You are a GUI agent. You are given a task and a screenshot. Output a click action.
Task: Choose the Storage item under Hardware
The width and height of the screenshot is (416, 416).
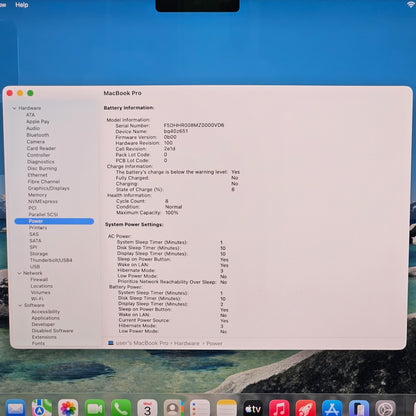coord(39,254)
